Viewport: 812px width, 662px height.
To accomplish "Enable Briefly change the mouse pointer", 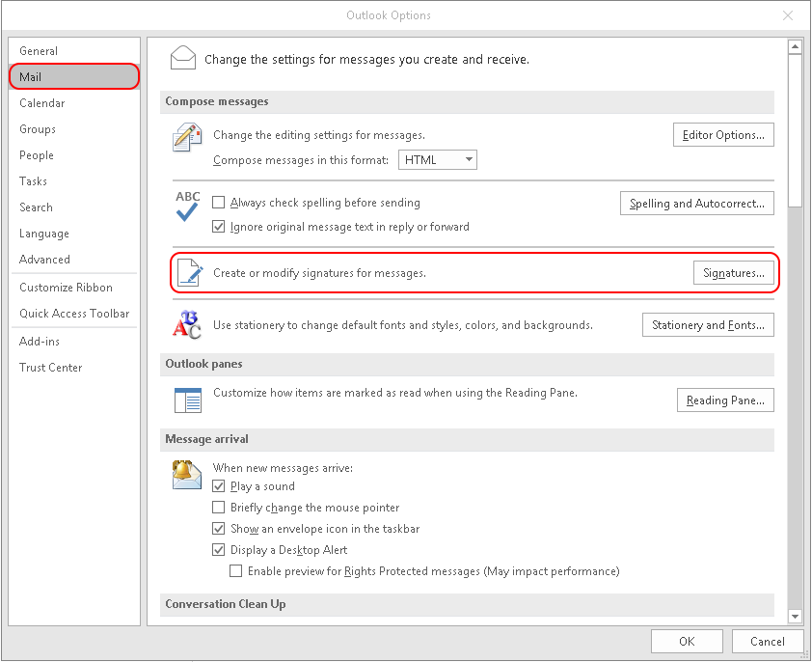I will (x=219, y=507).
